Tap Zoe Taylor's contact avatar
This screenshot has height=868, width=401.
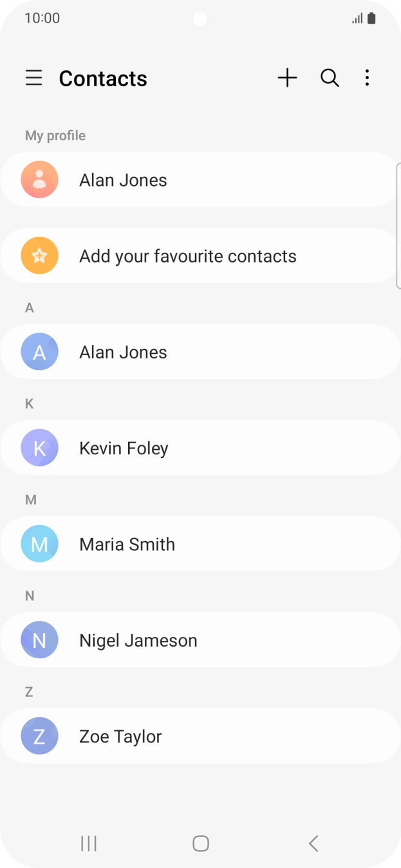[39, 735]
